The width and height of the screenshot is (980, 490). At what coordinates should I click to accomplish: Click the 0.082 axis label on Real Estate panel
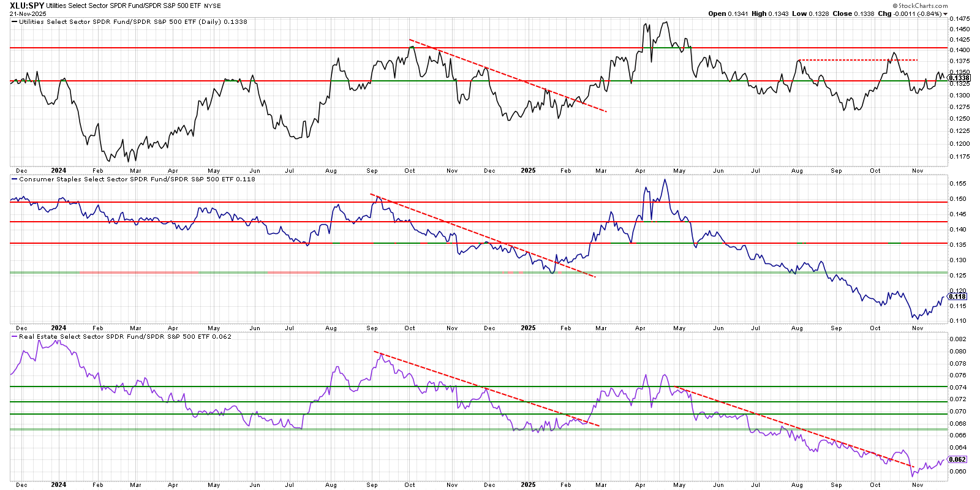click(x=957, y=339)
